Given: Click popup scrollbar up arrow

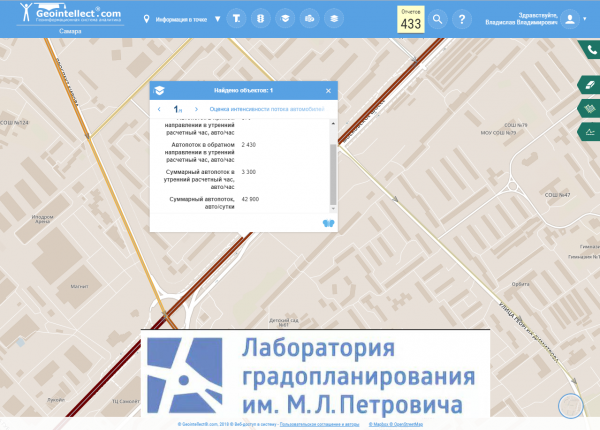Looking at the screenshot, I should 333,123.
